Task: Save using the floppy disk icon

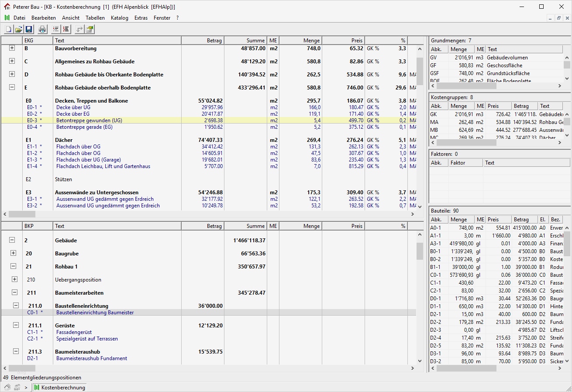Action: pos(29,29)
